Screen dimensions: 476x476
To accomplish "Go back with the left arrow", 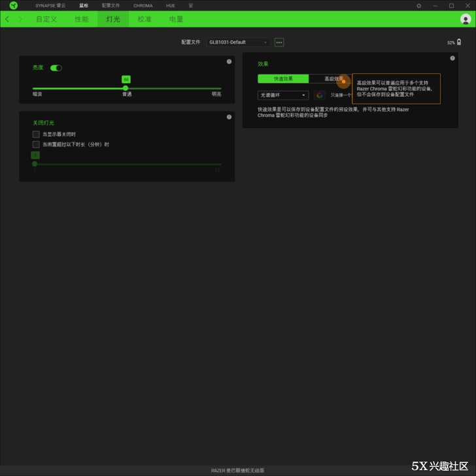I will coord(7,19).
